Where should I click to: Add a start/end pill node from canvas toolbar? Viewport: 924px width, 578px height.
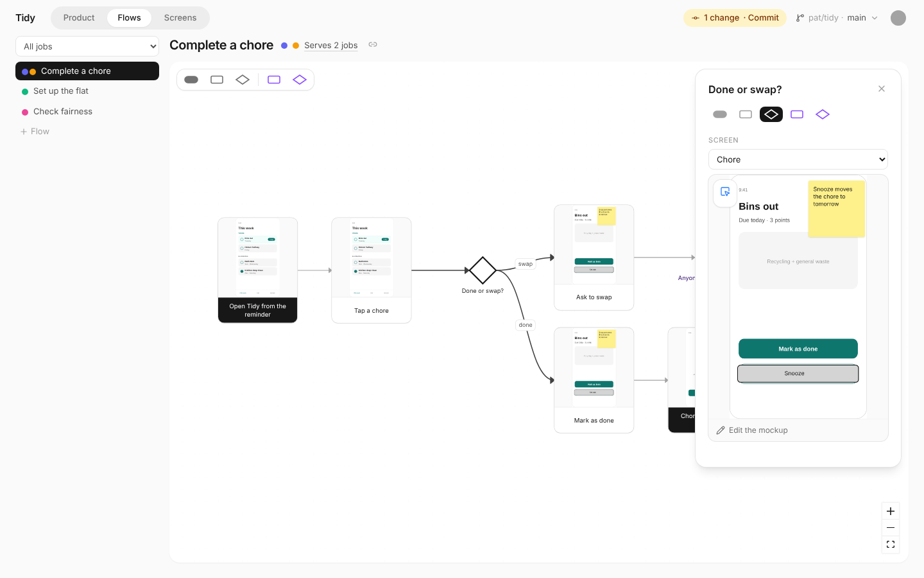[x=191, y=80]
